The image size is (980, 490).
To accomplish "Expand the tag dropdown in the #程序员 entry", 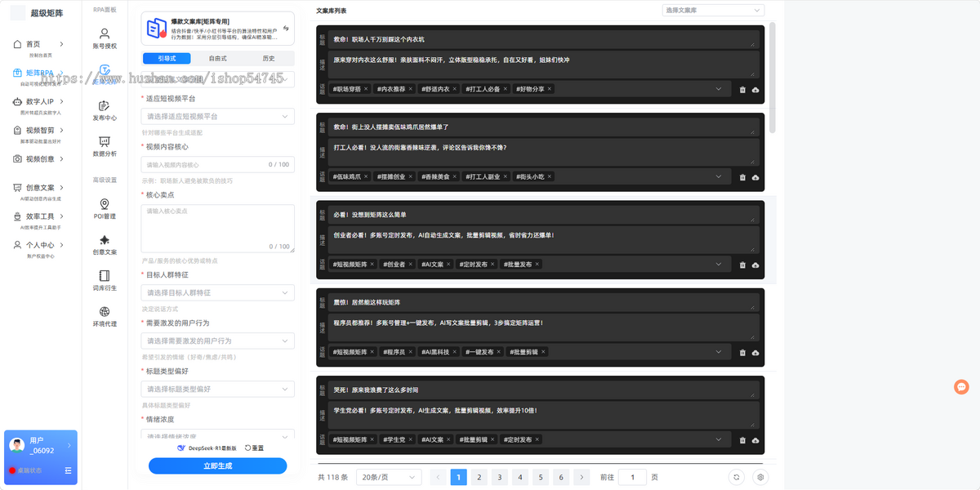I will (719, 352).
